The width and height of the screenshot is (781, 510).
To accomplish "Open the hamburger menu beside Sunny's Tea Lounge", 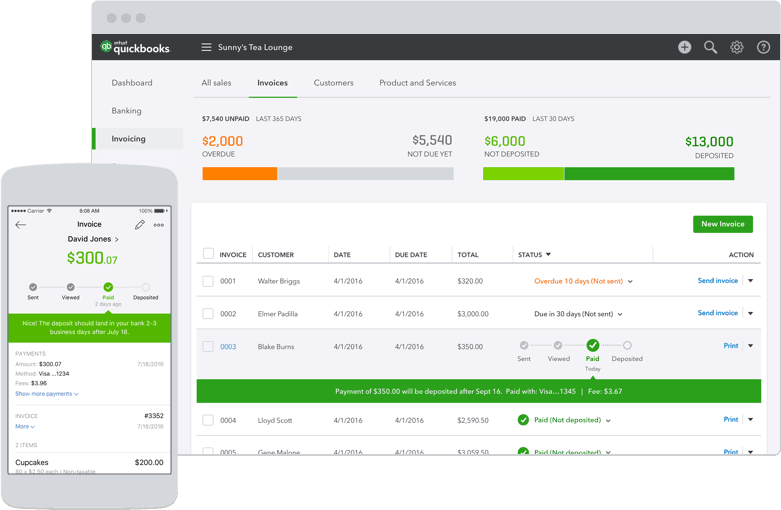I will 206,47.
